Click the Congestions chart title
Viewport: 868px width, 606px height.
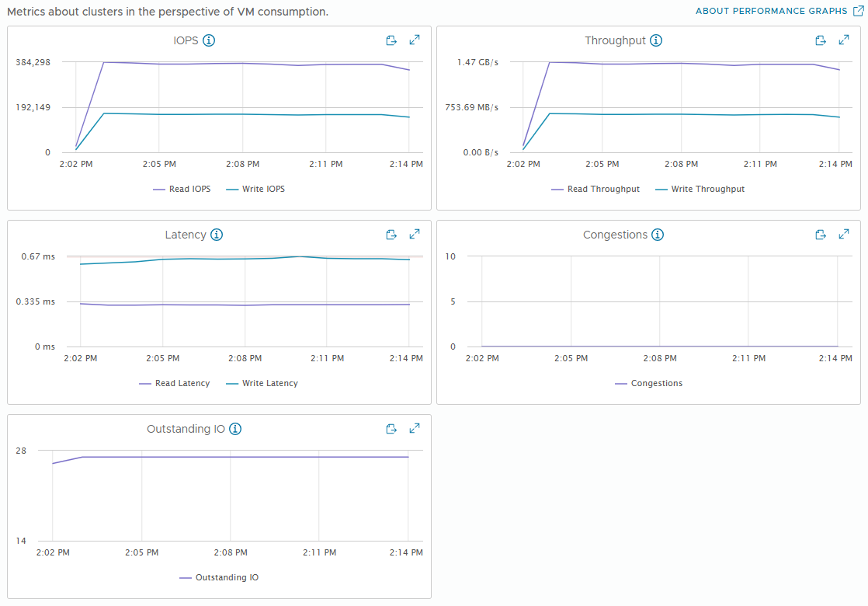coord(615,235)
